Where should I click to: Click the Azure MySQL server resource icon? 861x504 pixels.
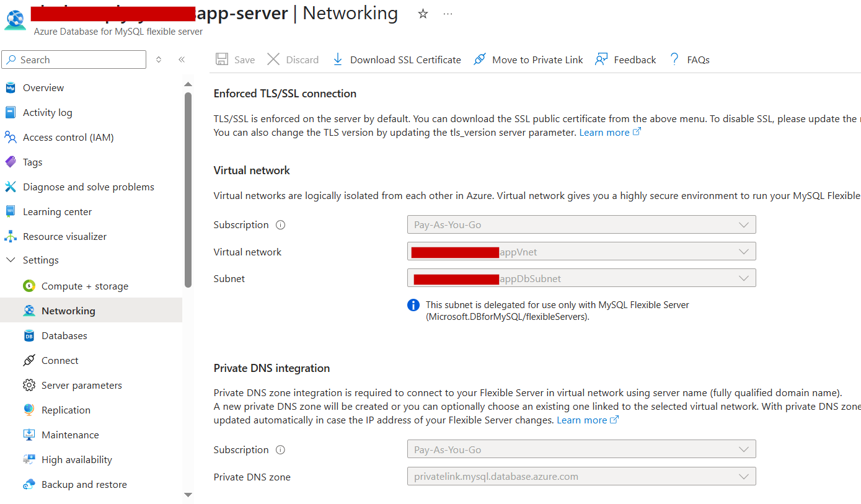pos(15,20)
